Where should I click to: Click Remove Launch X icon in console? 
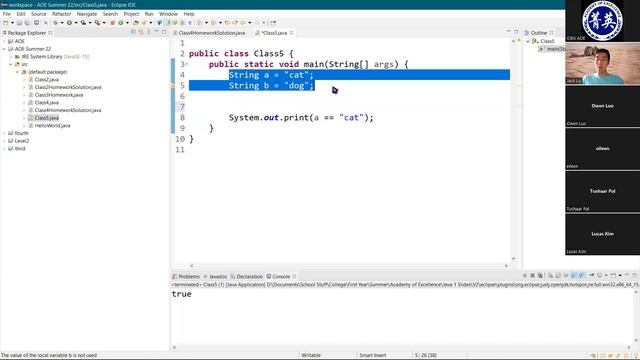tap(532, 276)
